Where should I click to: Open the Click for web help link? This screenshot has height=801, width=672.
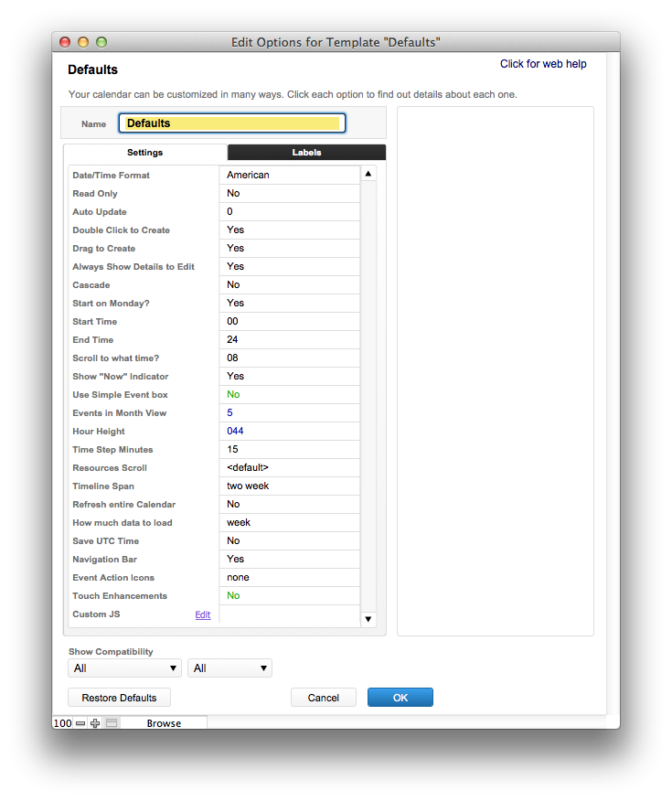[543, 64]
